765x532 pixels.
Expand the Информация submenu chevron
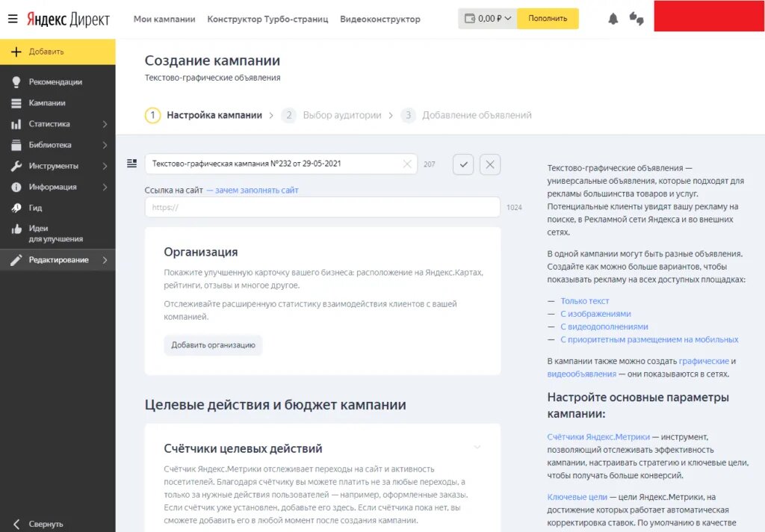coord(105,187)
